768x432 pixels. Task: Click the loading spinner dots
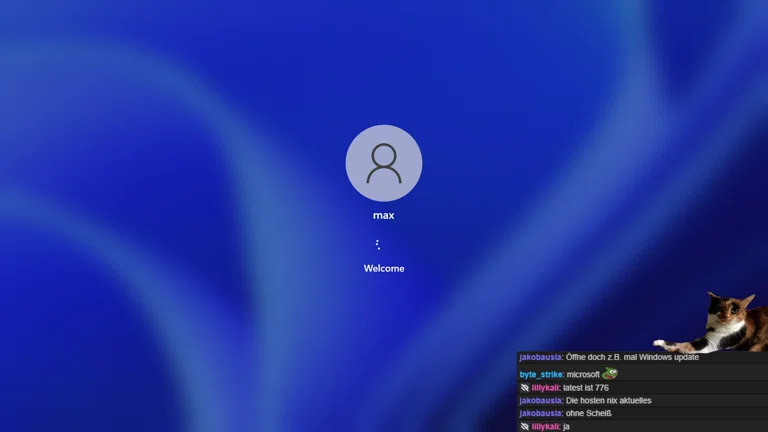(378, 244)
